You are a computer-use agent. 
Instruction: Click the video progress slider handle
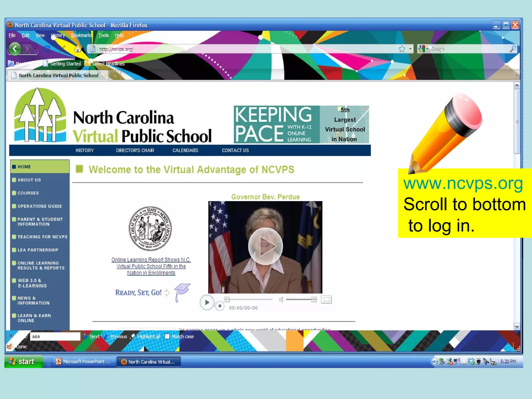(227, 299)
